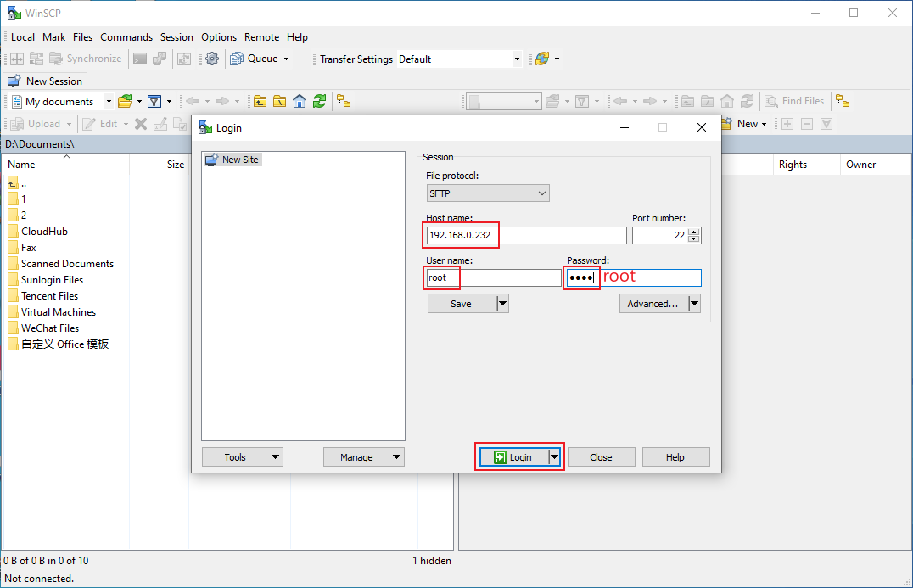The width and height of the screenshot is (913, 588).
Task: Select New Site in the site list
Action: click(239, 160)
